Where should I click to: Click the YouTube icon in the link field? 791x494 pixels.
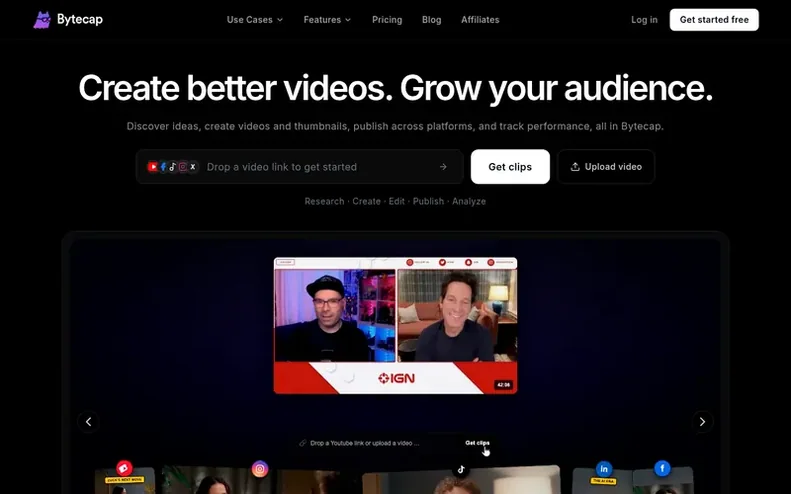tap(153, 167)
